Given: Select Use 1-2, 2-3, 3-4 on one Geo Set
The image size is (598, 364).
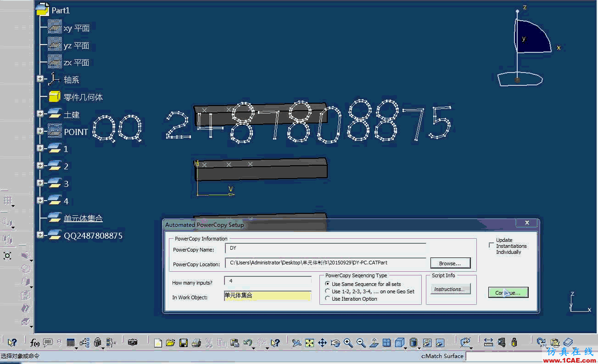Looking at the screenshot, I should coord(327,291).
